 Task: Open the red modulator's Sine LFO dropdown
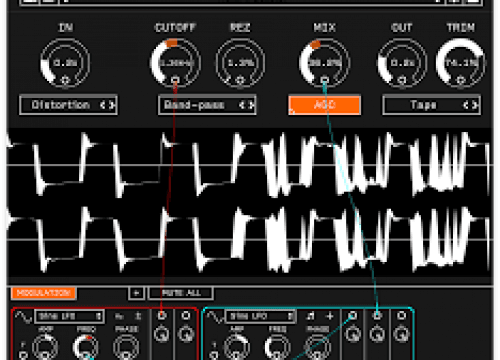[x=69, y=316]
